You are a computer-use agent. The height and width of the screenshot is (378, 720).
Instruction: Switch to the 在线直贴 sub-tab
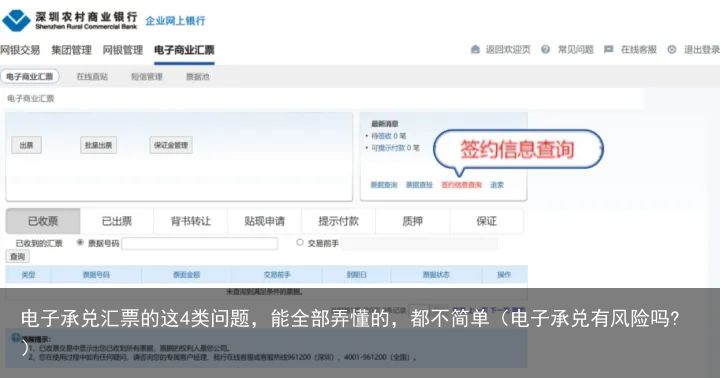coord(92,77)
